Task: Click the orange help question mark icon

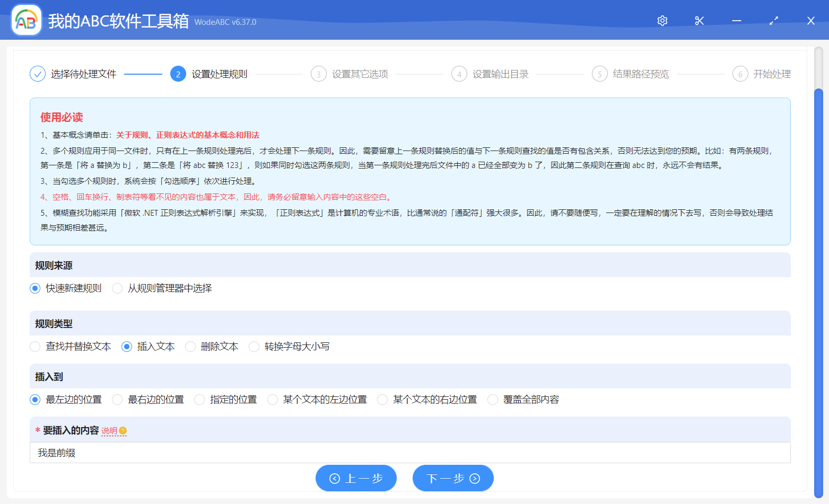Action: pyautogui.click(x=123, y=431)
